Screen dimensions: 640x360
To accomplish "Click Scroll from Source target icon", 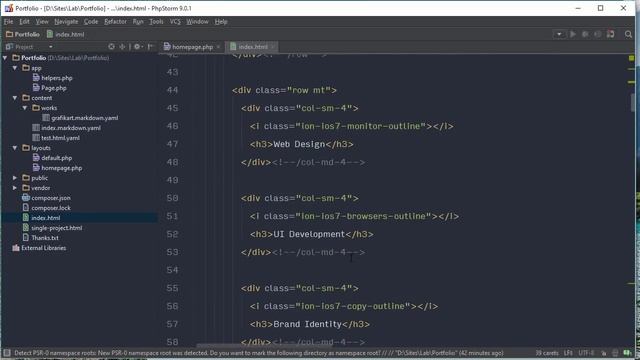I will tap(111, 47).
